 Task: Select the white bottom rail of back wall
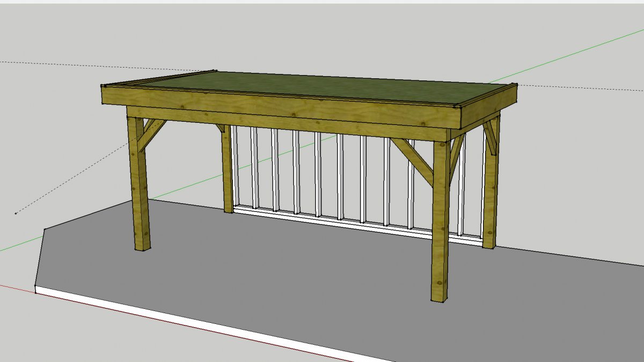(x=333, y=220)
